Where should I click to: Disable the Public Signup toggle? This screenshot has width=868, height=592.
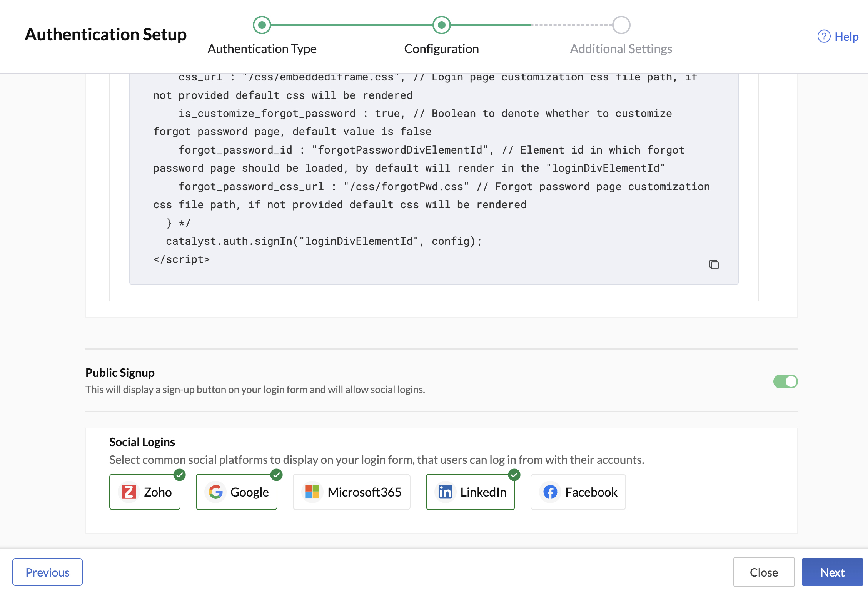[785, 381]
